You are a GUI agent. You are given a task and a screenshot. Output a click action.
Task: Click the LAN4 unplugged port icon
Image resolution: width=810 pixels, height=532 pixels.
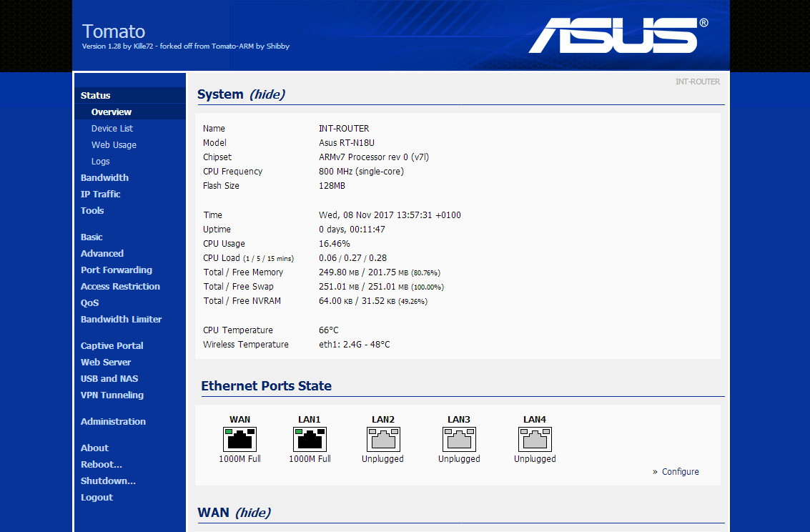coord(535,439)
